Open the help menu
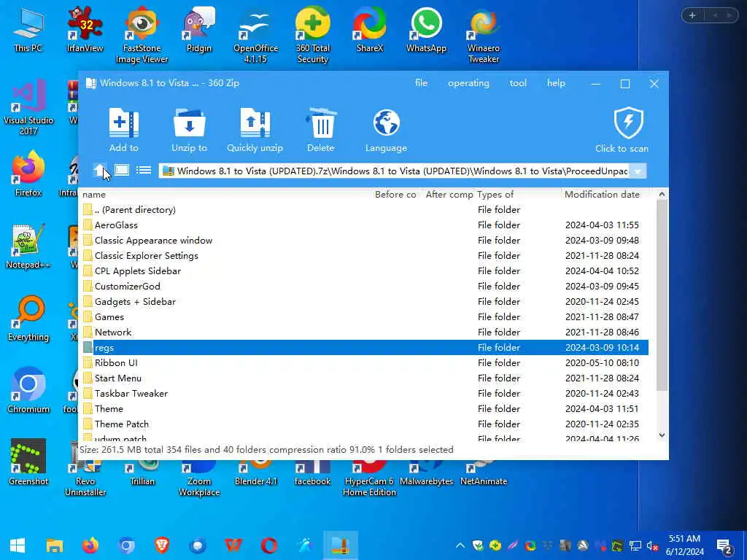 [x=556, y=83]
